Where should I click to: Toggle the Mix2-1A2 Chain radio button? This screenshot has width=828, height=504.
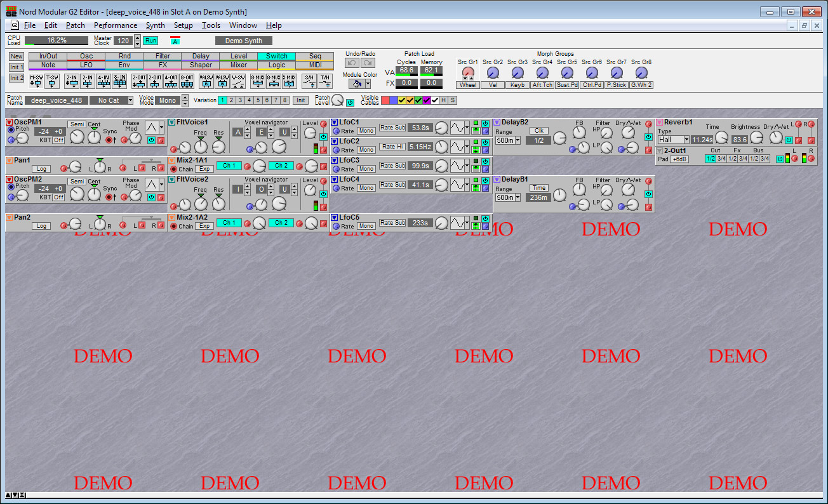173,226
